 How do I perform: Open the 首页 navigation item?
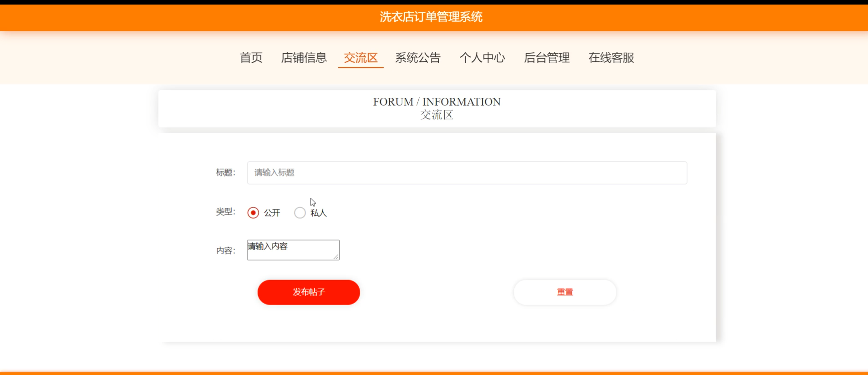pos(251,58)
